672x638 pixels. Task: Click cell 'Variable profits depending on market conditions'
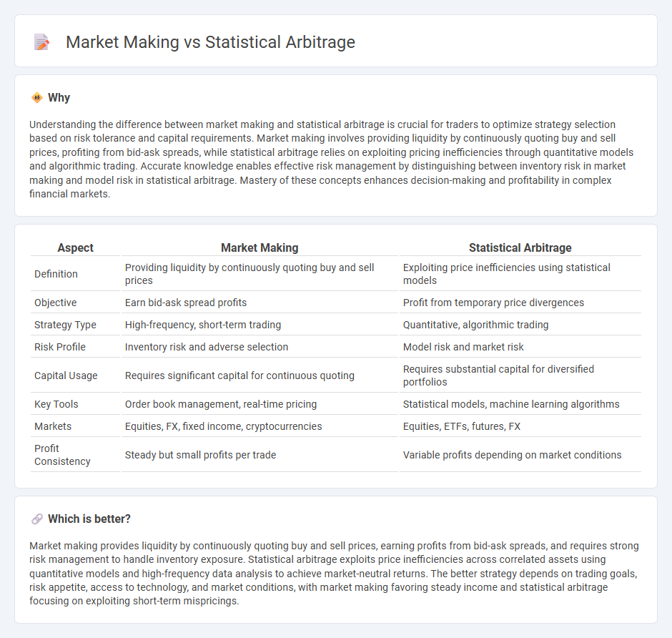[x=520, y=455]
